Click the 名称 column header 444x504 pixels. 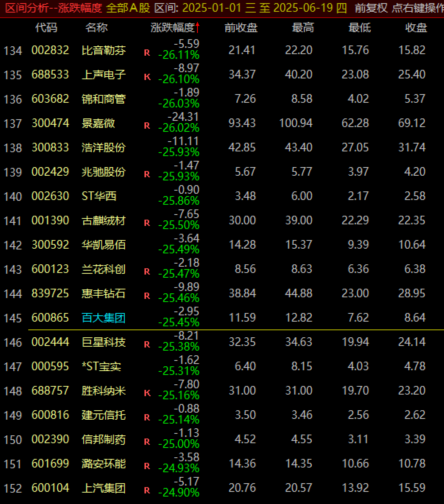click(x=97, y=27)
